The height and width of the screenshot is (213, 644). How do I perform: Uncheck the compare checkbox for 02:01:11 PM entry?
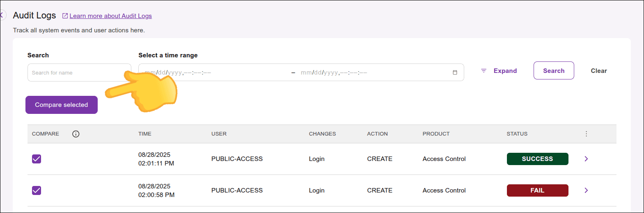[x=37, y=159]
